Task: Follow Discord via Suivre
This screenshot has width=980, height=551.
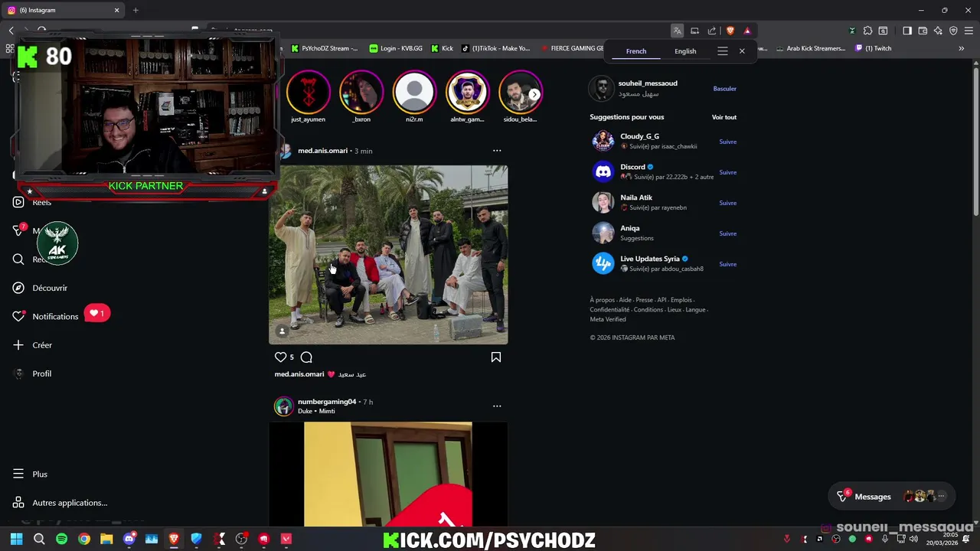Action: pos(727,172)
